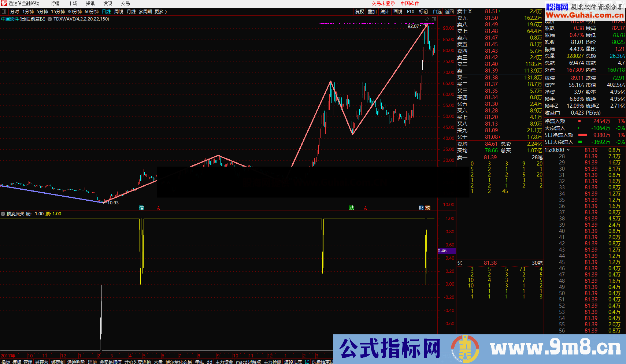The image size is (626, 364).
Task: Select the 主力资金 indicator tab at bottom
Action: (x=224, y=362)
